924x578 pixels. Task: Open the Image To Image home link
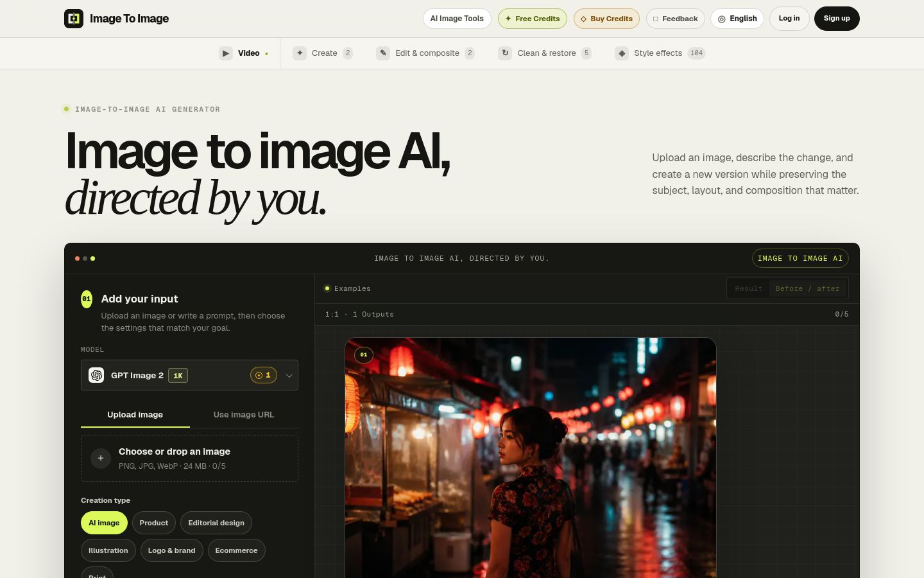click(x=117, y=19)
